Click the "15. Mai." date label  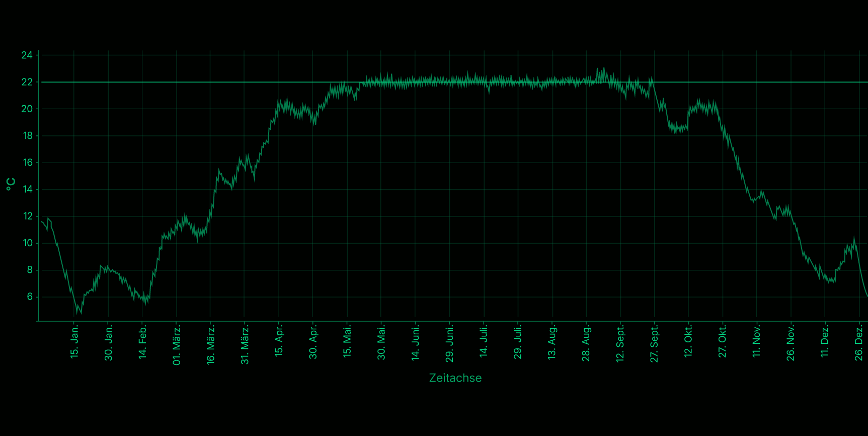pyautogui.click(x=347, y=341)
